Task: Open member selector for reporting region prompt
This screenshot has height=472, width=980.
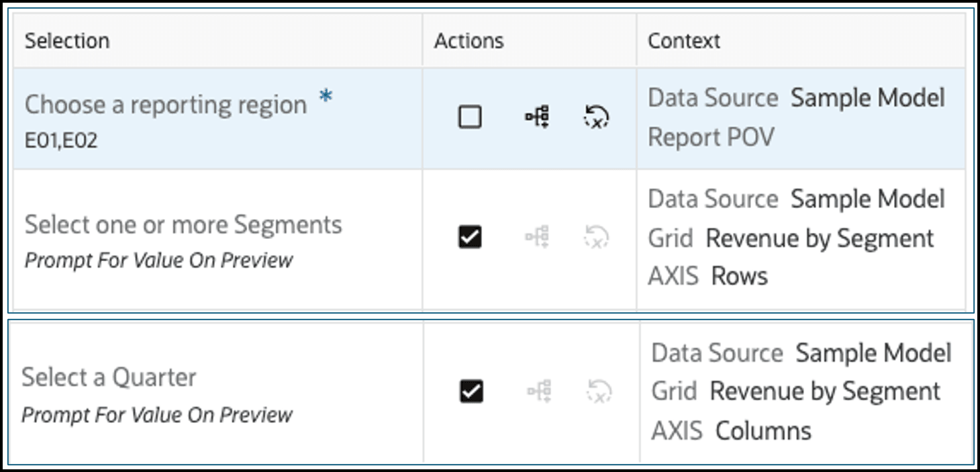Action: pyautogui.click(x=537, y=117)
